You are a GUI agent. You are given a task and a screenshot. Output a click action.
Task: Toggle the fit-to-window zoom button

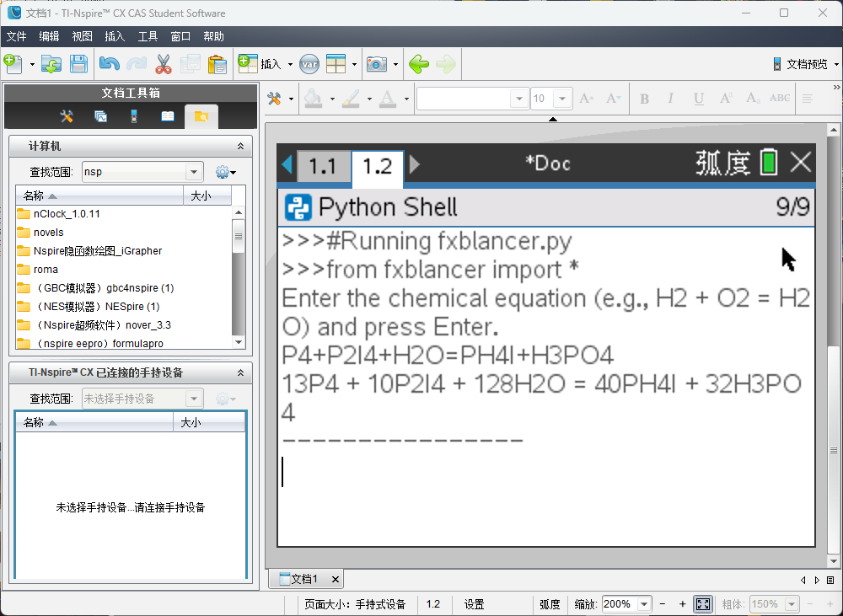(x=703, y=604)
